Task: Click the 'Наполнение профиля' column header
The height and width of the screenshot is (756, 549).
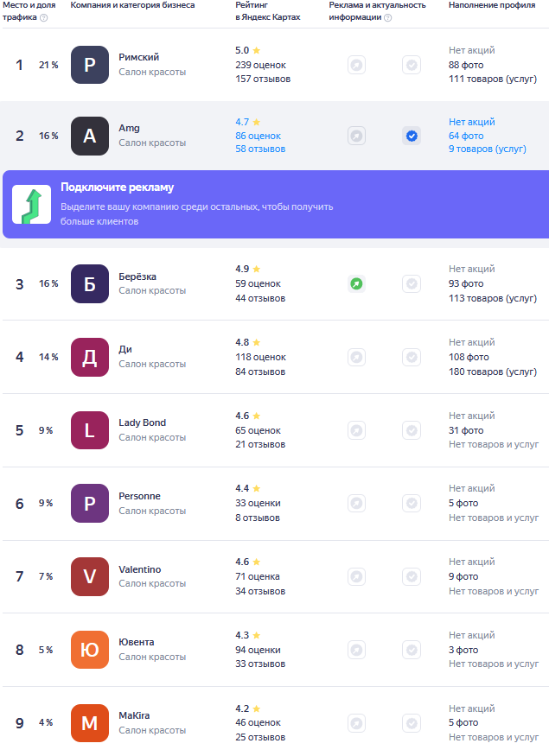Action: [x=492, y=5]
